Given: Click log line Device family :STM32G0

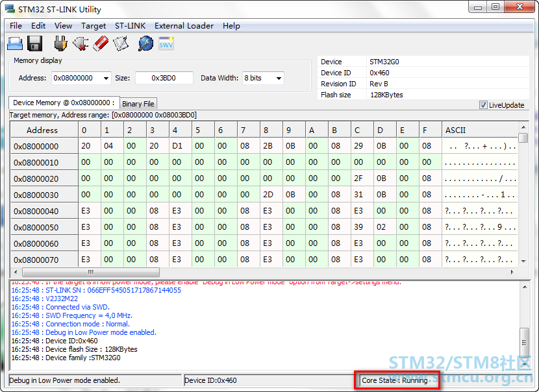Looking at the screenshot, I should tap(66, 358).
